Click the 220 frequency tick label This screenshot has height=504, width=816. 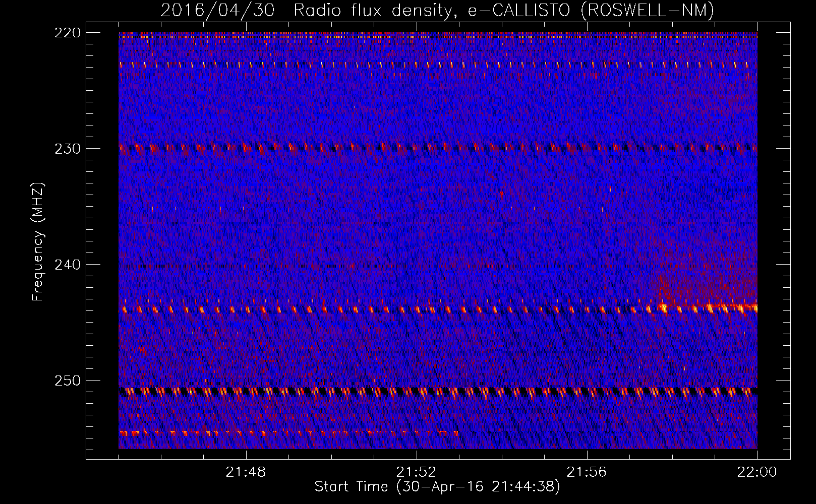tap(67, 33)
